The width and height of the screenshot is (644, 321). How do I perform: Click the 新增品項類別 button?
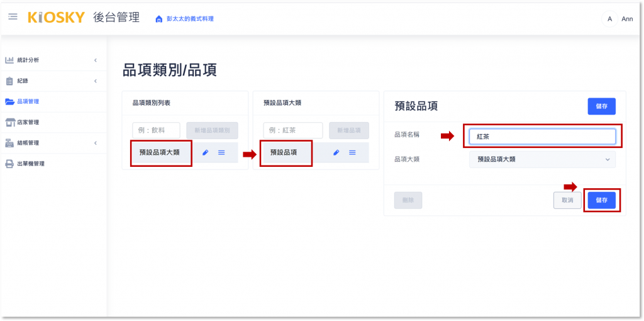click(x=212, y=130)
